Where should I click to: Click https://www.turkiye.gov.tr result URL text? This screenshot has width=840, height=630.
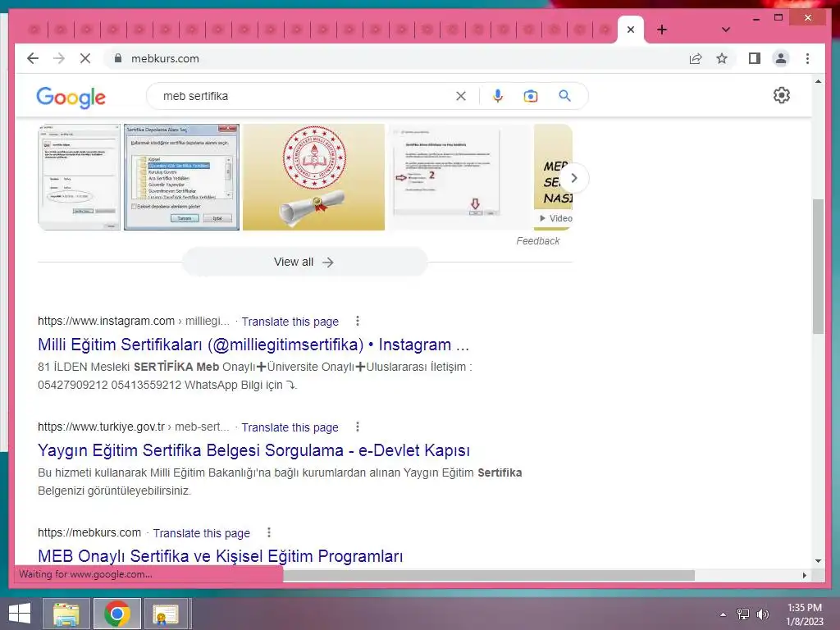pos(101,427)
